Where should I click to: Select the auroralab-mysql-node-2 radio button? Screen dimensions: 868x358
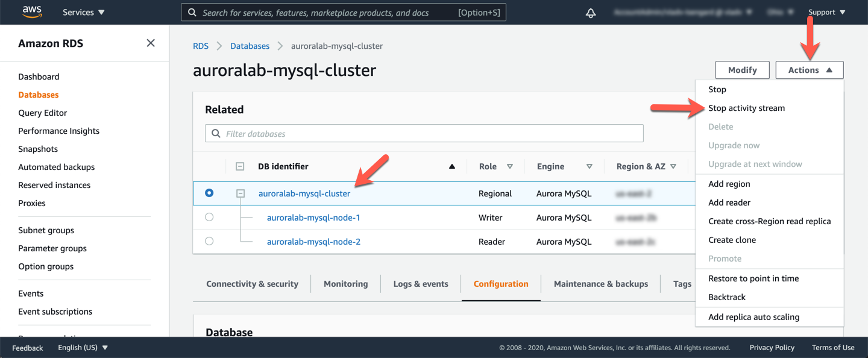[x=209, y=241]
